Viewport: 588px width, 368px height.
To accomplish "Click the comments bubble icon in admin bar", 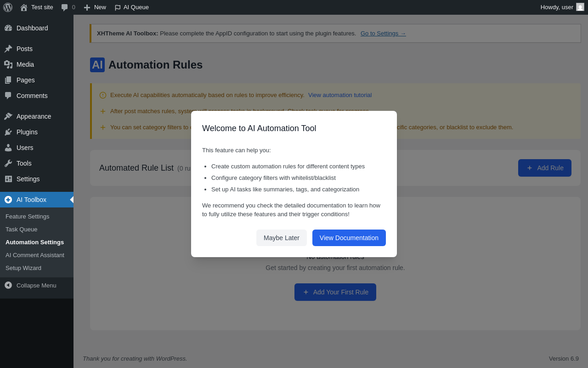I will pyautogui.click(x=65, y=7).
